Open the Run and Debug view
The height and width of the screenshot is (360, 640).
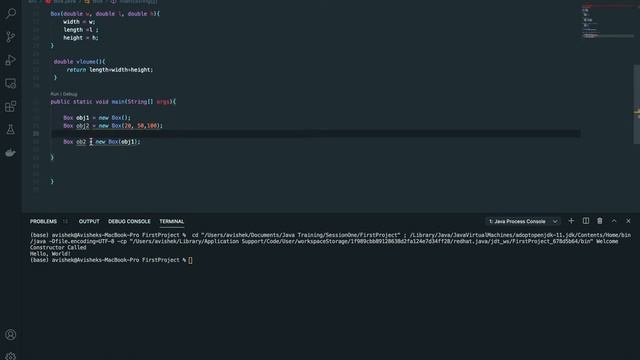click(x=11, y=60)
